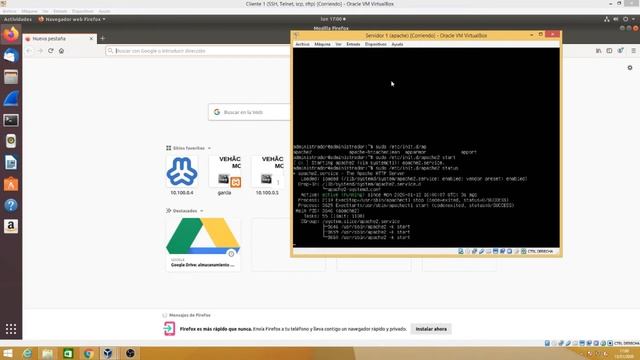640x360 pixels.
Task: Open the Help question-mark dock icon
Action: coord(11,205)
